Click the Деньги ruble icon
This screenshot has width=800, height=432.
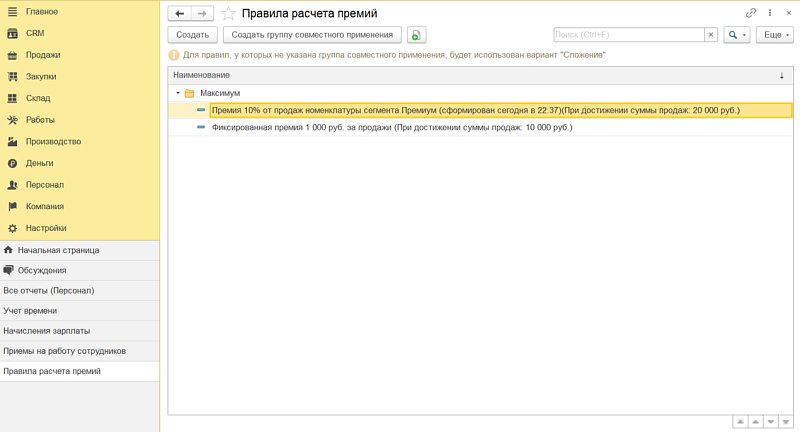click(x=12, y=163)
